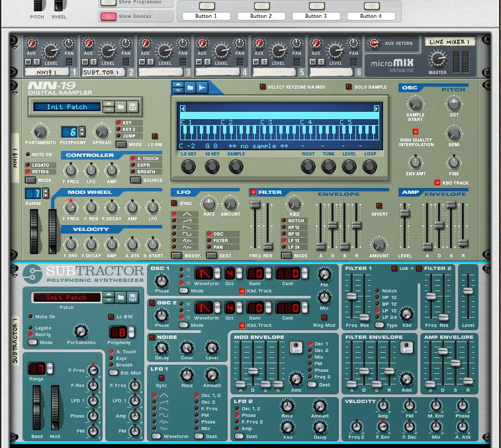Click NN-19 patch select up/down arrows

[109, 107]
